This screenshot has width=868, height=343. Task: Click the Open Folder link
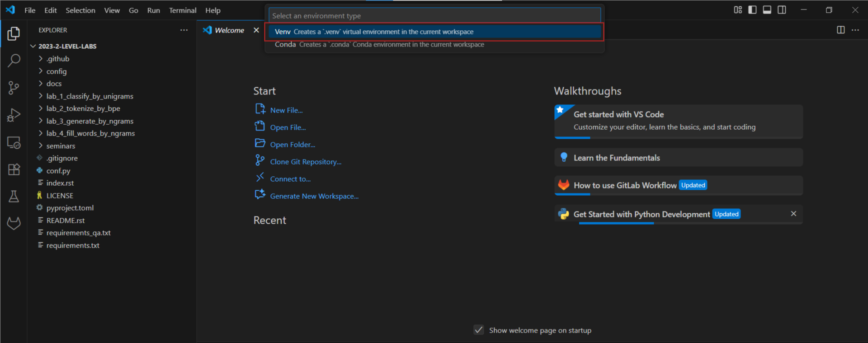(x=292, y=145)
